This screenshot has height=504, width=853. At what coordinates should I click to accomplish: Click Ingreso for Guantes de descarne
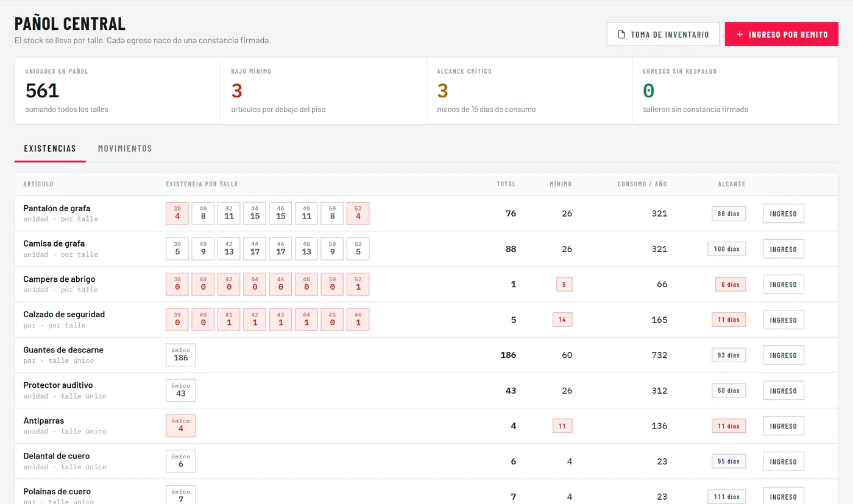(784, 355)
